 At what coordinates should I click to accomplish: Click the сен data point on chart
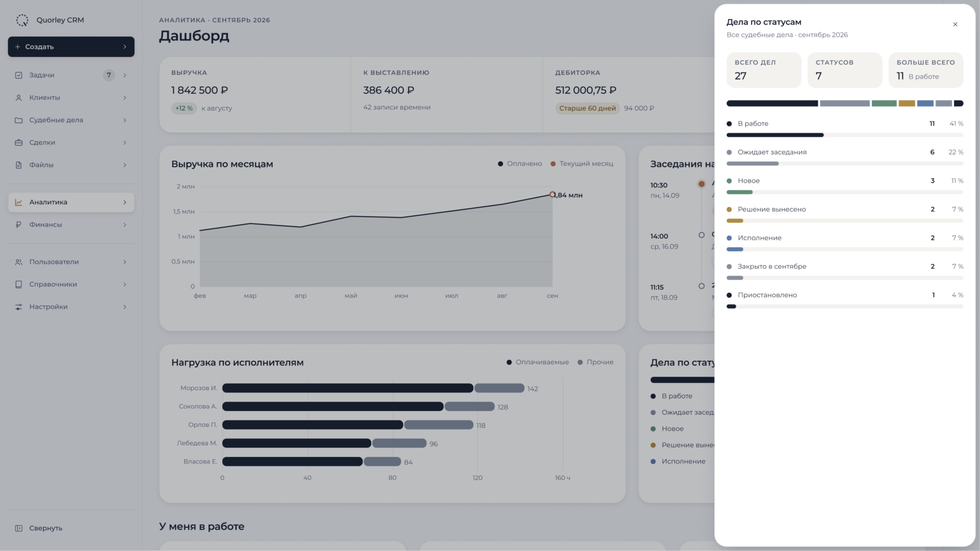point(552,195)
